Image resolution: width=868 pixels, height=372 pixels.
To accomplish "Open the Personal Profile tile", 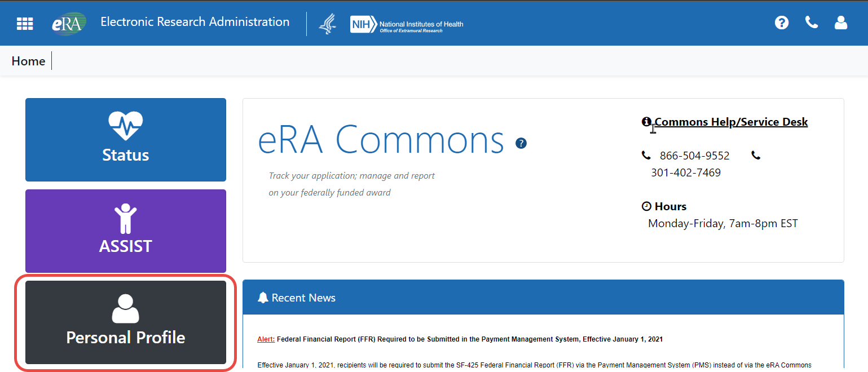I will [x=126, y=322].
